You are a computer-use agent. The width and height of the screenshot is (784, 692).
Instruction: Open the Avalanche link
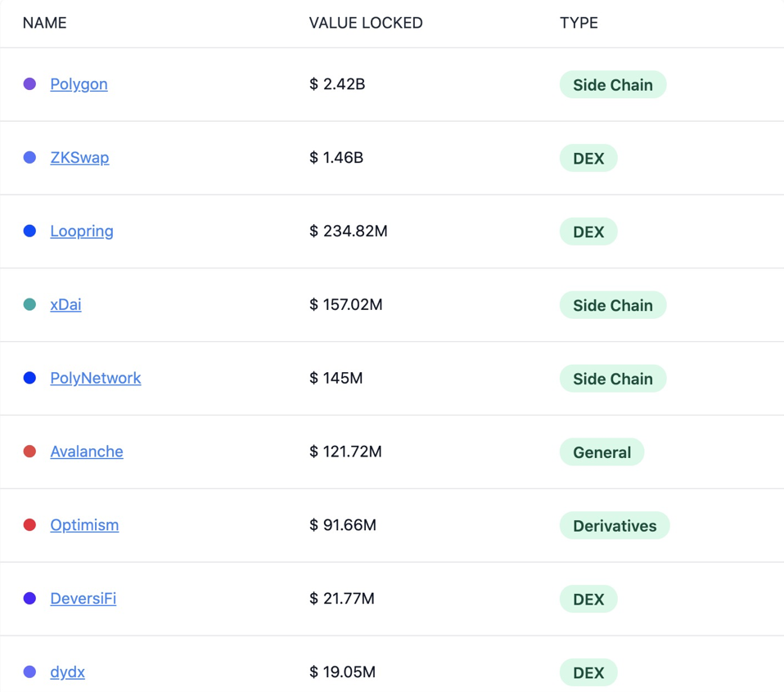point(87,452)
